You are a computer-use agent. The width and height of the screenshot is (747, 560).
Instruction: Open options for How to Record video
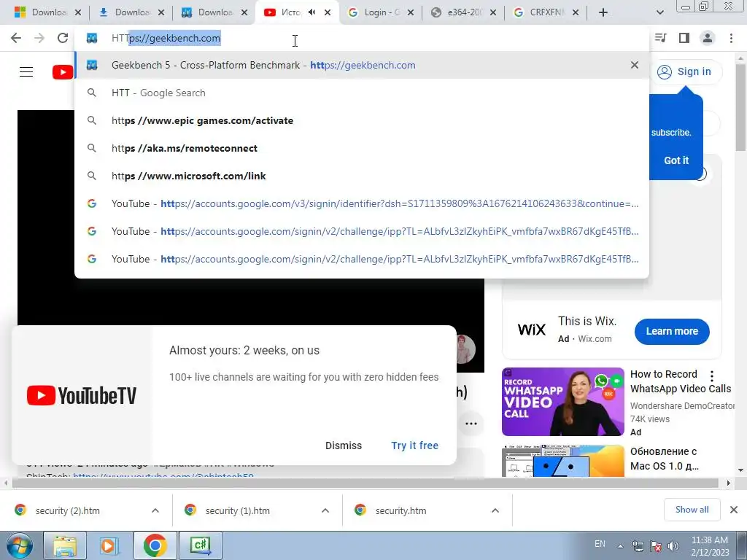pyautogui.click(x=712, y=376)
